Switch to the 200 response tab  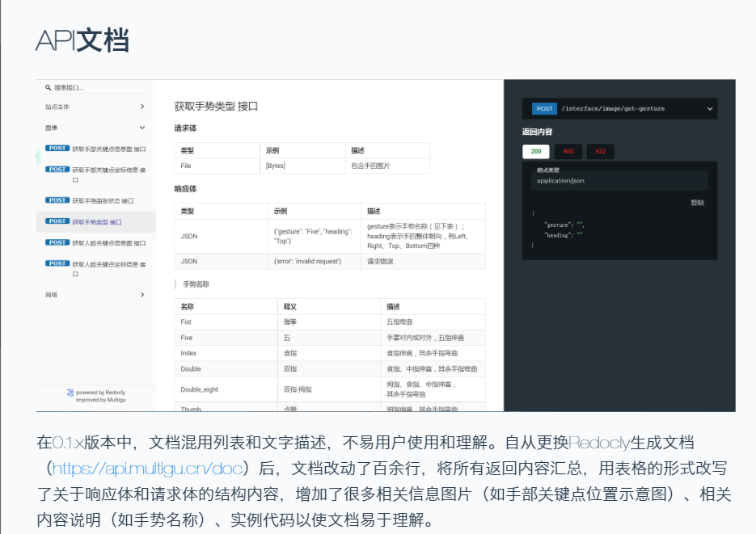pyautogui.click(x=536, y=151)
